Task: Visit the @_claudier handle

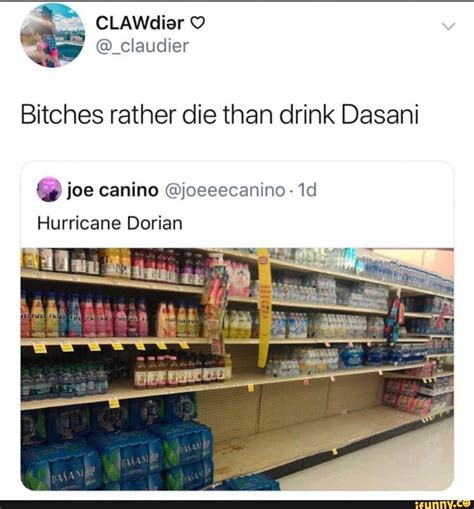Action: click(x=142, y=46)
